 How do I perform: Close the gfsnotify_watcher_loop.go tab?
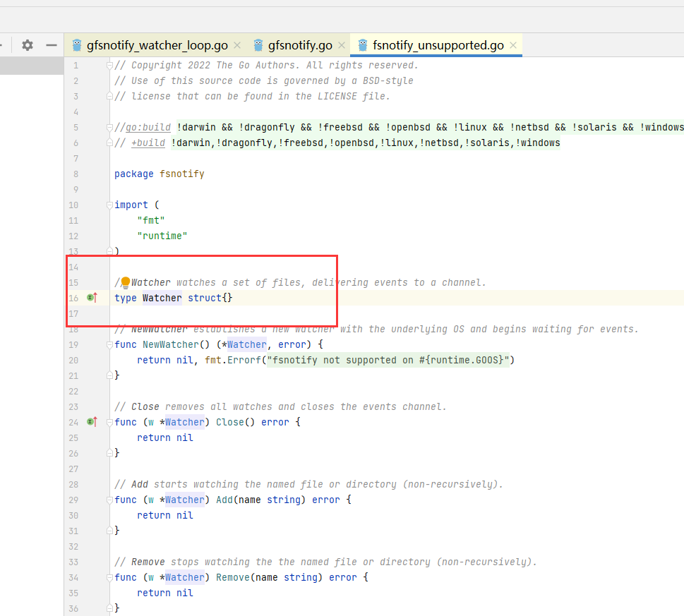237,45
